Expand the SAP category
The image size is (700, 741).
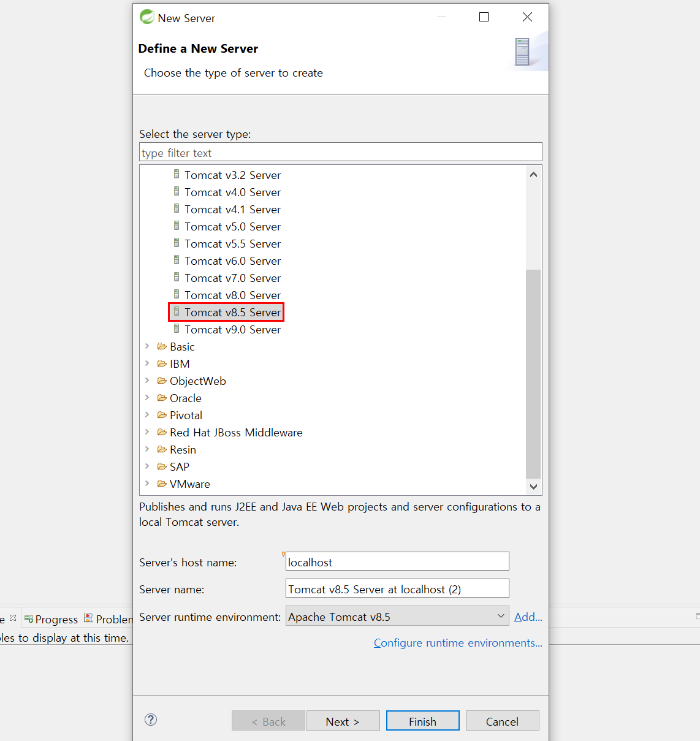(x=147, y=466)
